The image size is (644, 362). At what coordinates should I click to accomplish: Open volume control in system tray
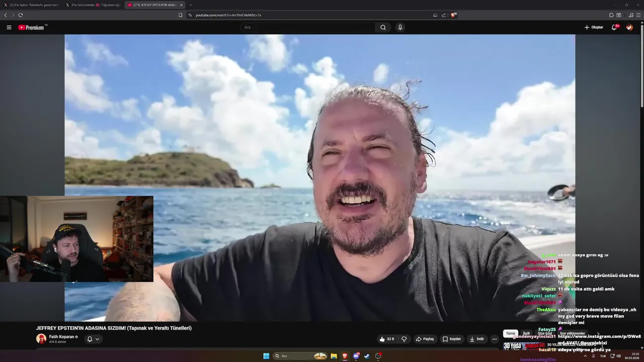click(x=618, y=356)
